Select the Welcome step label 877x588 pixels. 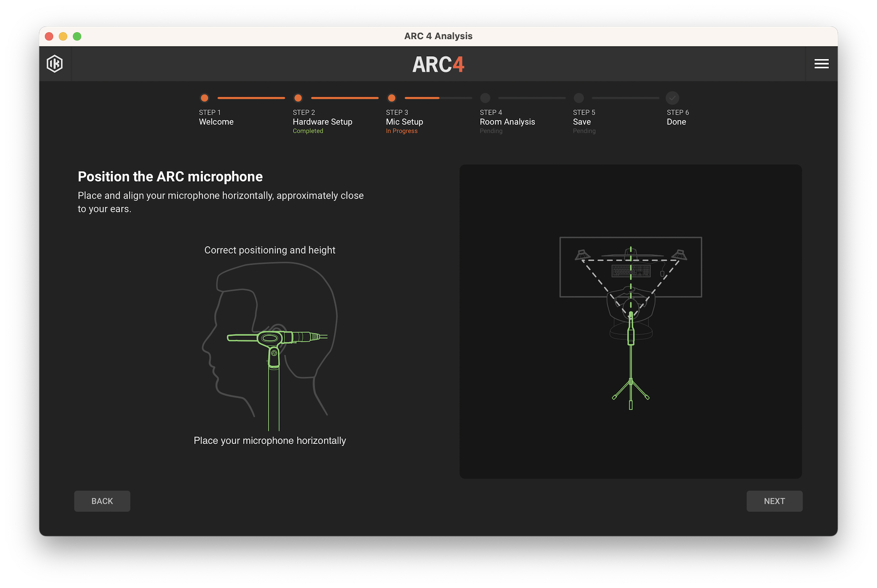click(216, 122)
